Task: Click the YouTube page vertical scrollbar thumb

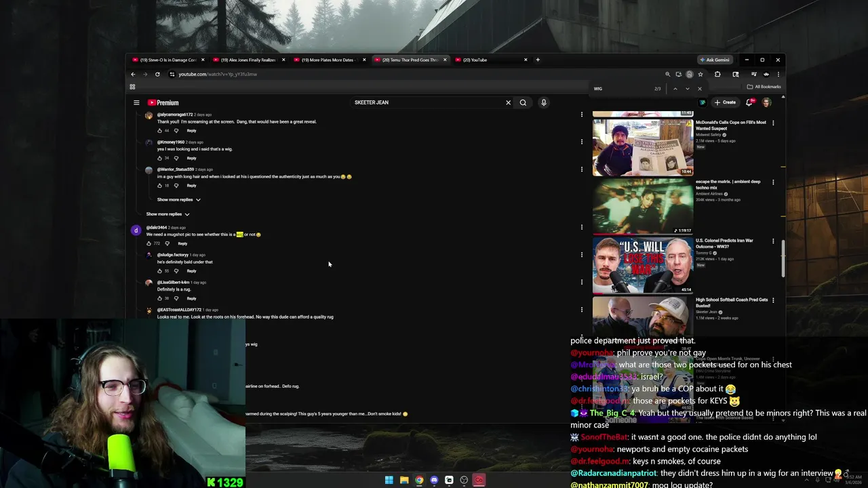Action: click(783, 258)
